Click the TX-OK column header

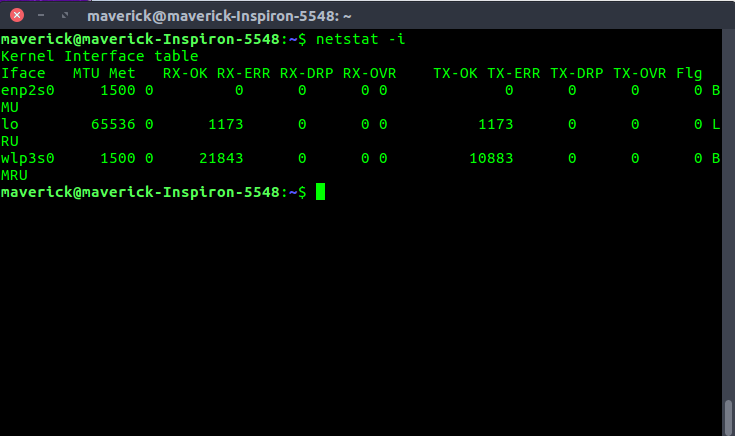tap(455, 74)
